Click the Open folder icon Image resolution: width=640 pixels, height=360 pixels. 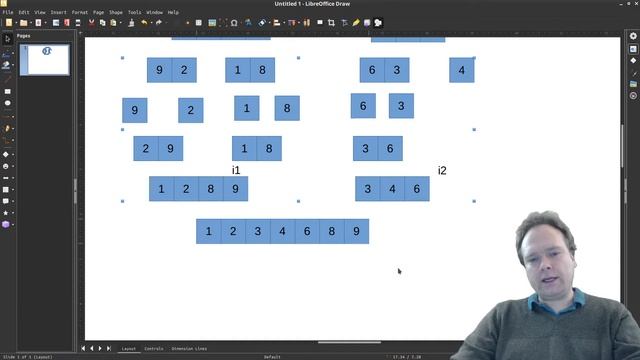click(x=24, y=23)
